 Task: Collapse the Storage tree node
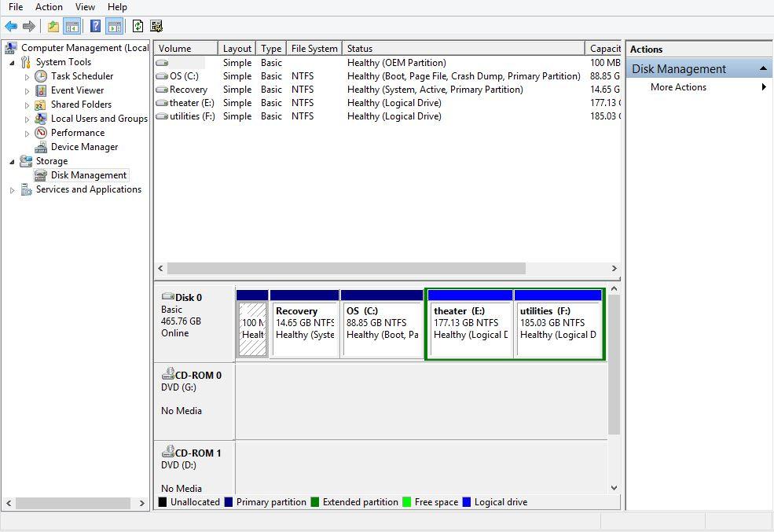tap(12, 161)
